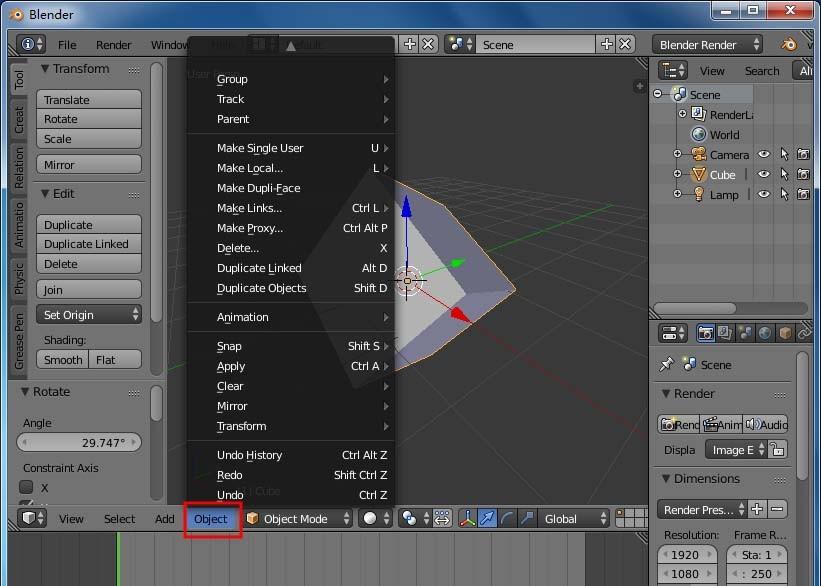This screenshot has height=586, width=821.
Task: Adjust the Angle slider in the Rotate panel
Action: 79,442
